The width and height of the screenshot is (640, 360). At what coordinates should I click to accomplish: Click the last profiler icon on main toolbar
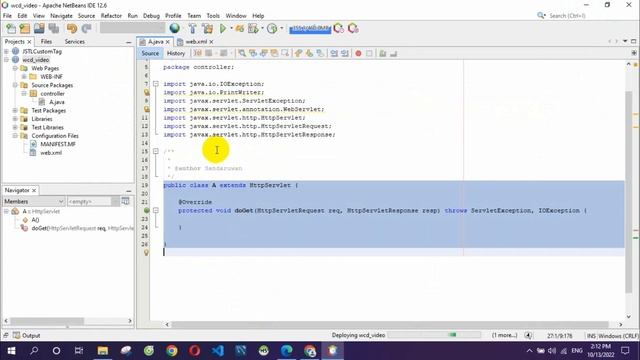click(x=353, y=29)
